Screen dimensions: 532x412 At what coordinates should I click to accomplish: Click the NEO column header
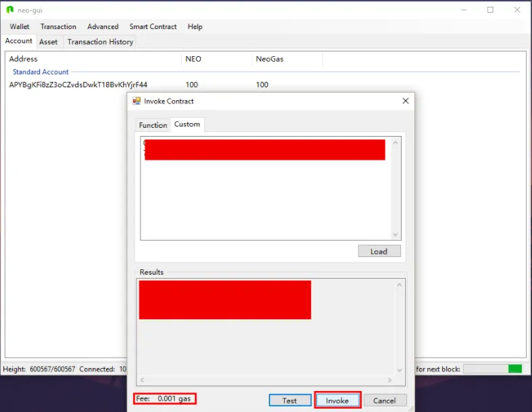click(217, 59)
